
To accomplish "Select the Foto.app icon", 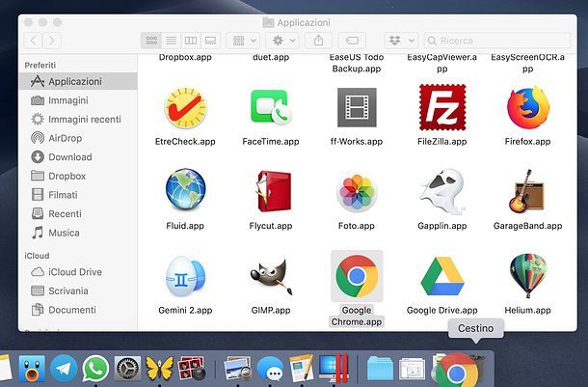I will (357, 192).
